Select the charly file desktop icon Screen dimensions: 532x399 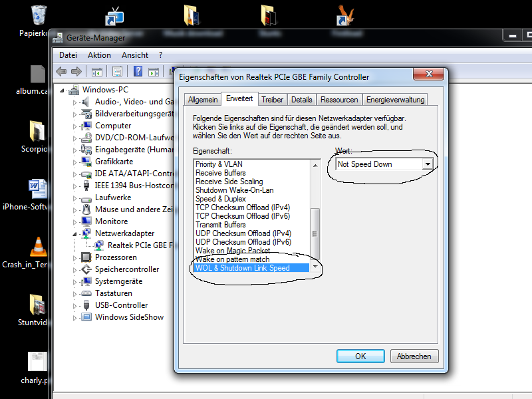[37, 362]
